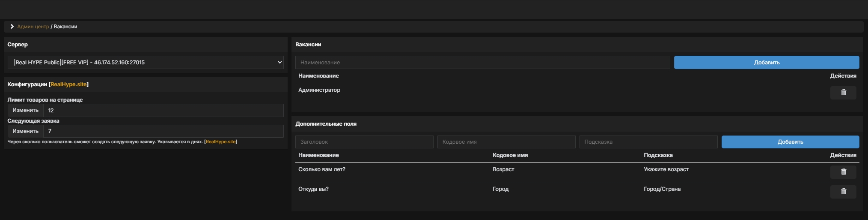Click Добавить button for new vacancy

(x=766, y=62)
